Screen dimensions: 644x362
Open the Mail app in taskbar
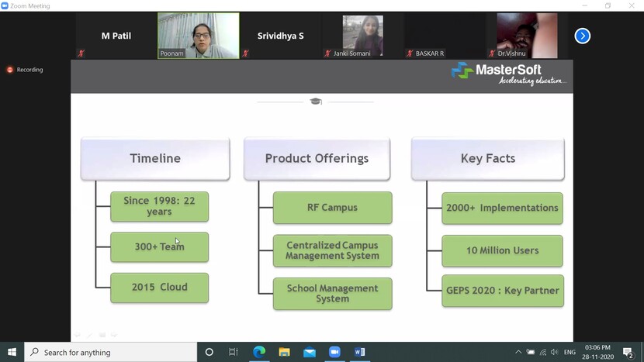[310, 352]
